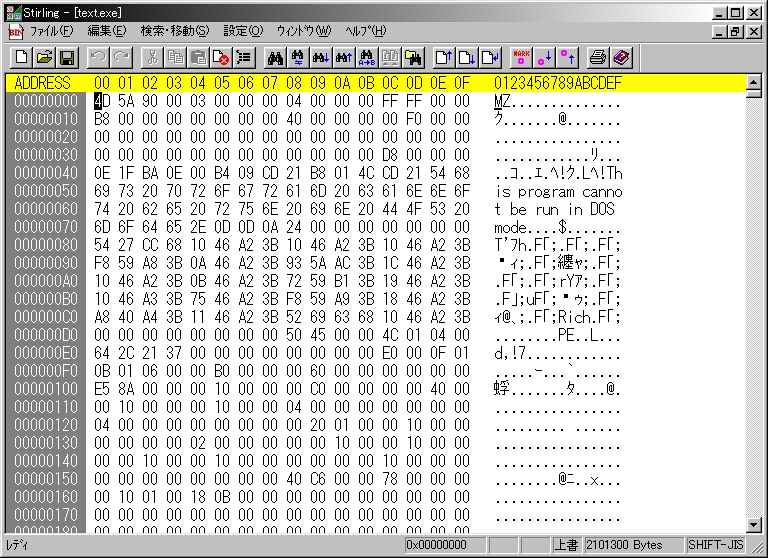
Task: Toggle the 上書 overwrite mode indicator
Action: (566, 545)
